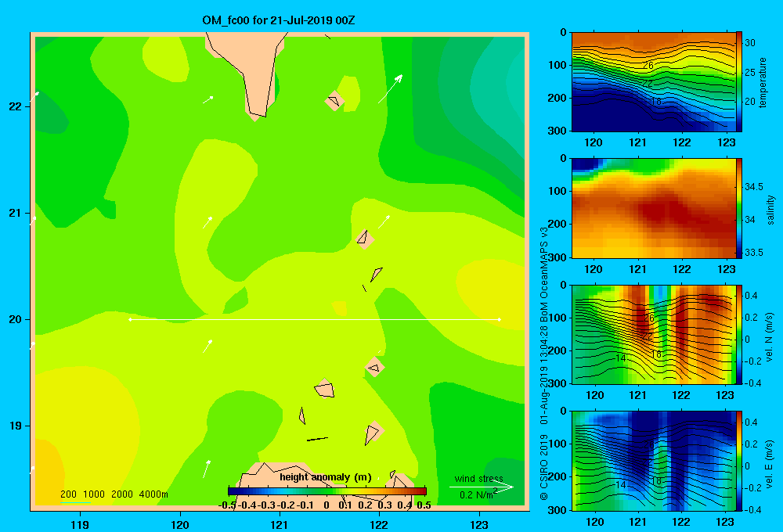This screenshot has width=783, height=532.
Task: Select the salinity color bar
Action: tap(739, 208)
